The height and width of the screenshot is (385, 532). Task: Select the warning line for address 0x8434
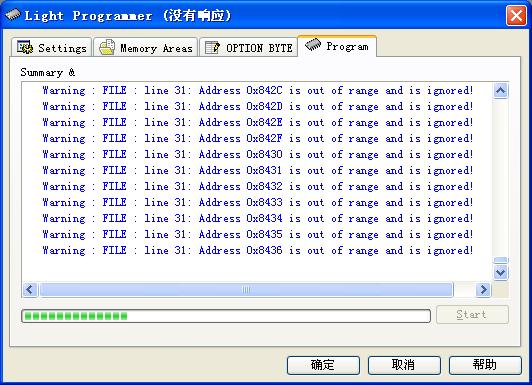(258, 218)
